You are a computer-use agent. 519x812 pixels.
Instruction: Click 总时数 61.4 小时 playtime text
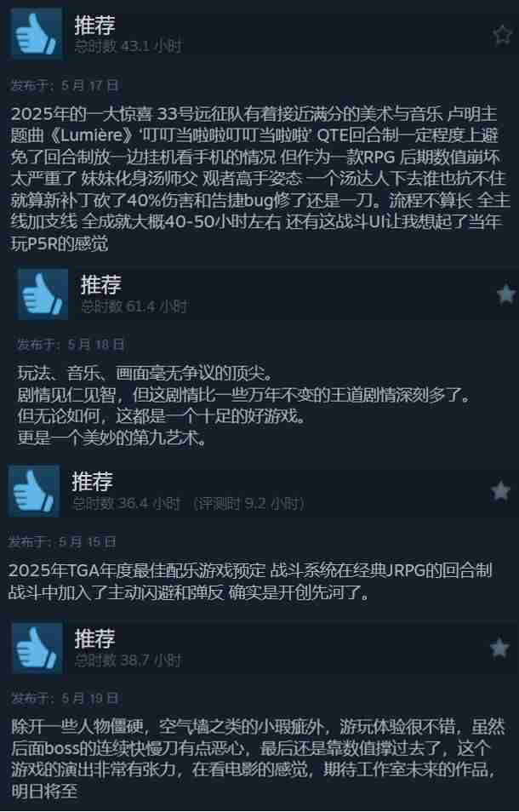click(x=134, y=306)
